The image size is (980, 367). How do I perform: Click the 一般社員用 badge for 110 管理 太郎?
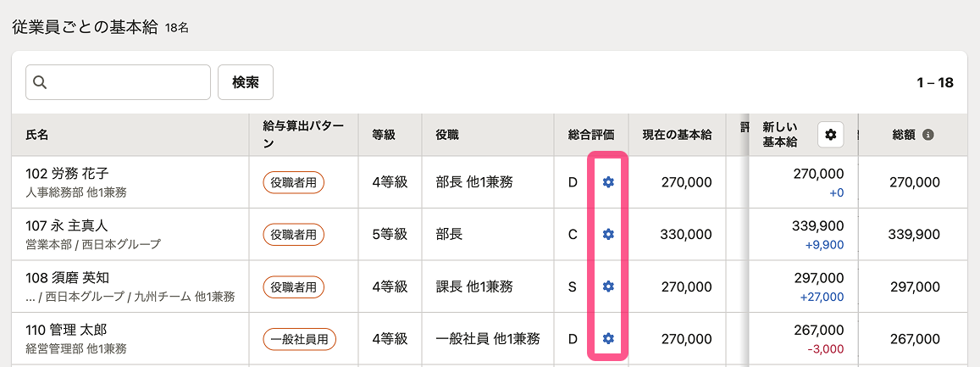tap(299, 339)
